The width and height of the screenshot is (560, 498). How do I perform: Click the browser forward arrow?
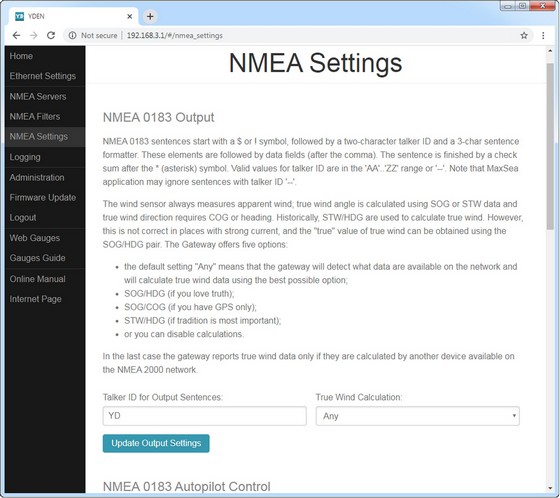tap(34, 35)
